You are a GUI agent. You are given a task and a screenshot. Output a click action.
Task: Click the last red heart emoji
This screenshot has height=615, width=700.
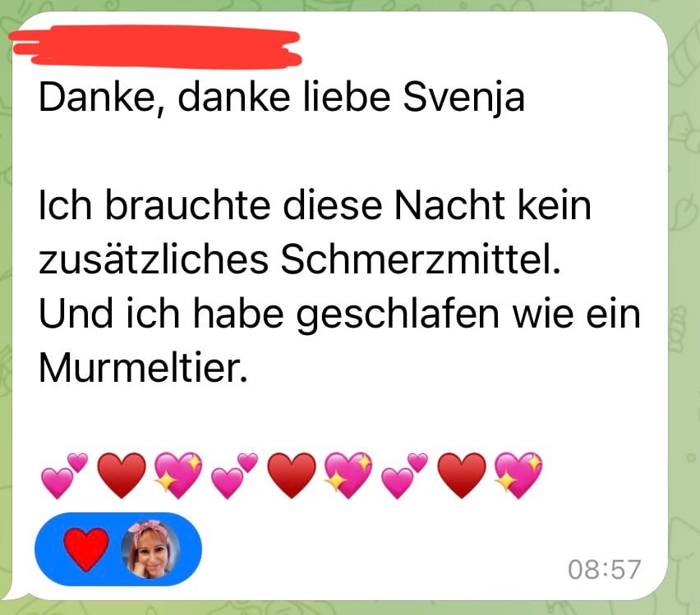coord(462,475)
